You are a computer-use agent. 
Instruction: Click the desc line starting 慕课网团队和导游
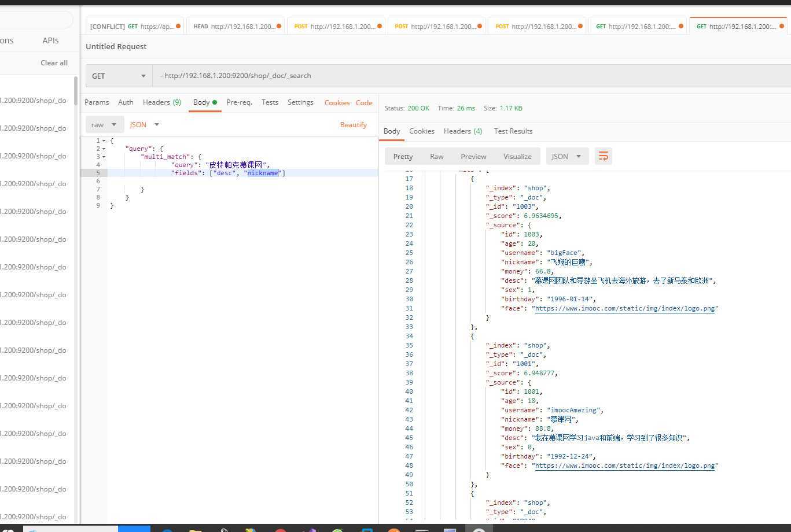609,280
